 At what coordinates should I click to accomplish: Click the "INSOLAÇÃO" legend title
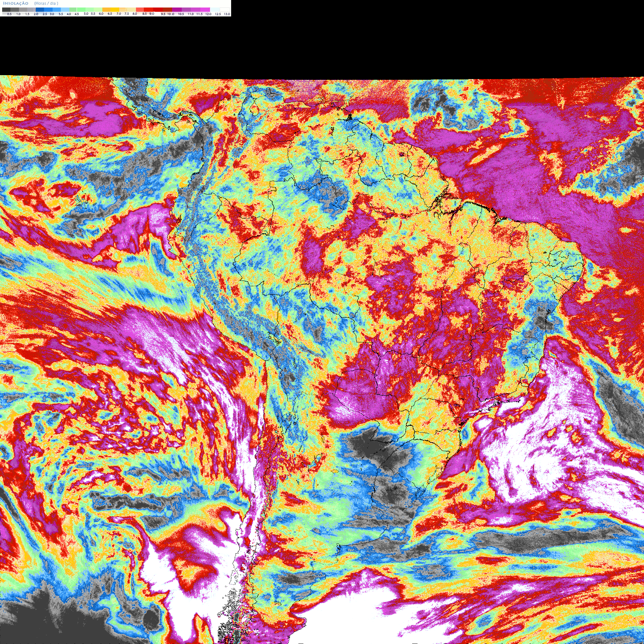16,3
